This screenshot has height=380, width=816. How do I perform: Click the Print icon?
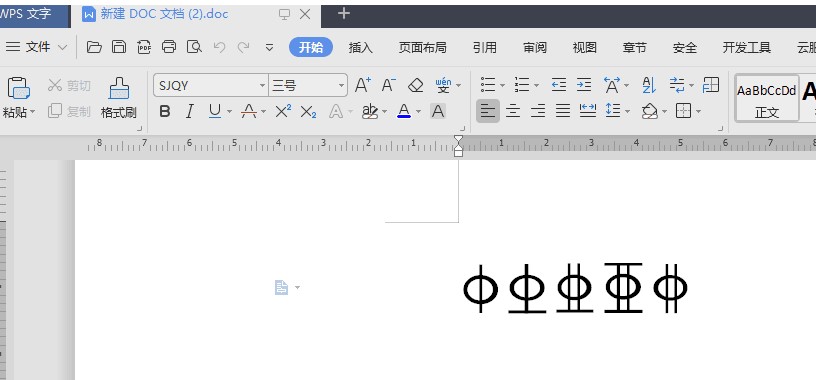169,47
